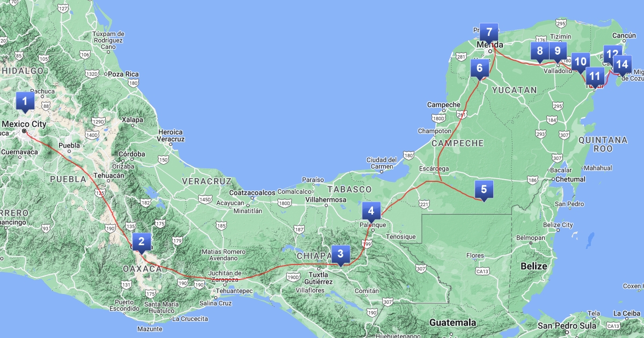Open stop marker 9 above Valladolid
This screenshot has height=338, width=644.
coord(558,52)
